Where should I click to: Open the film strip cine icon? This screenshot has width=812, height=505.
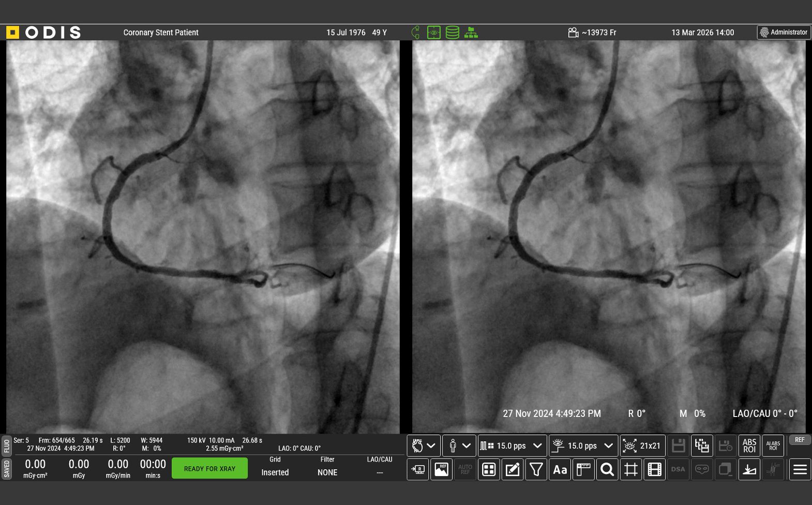click(655, 469)
